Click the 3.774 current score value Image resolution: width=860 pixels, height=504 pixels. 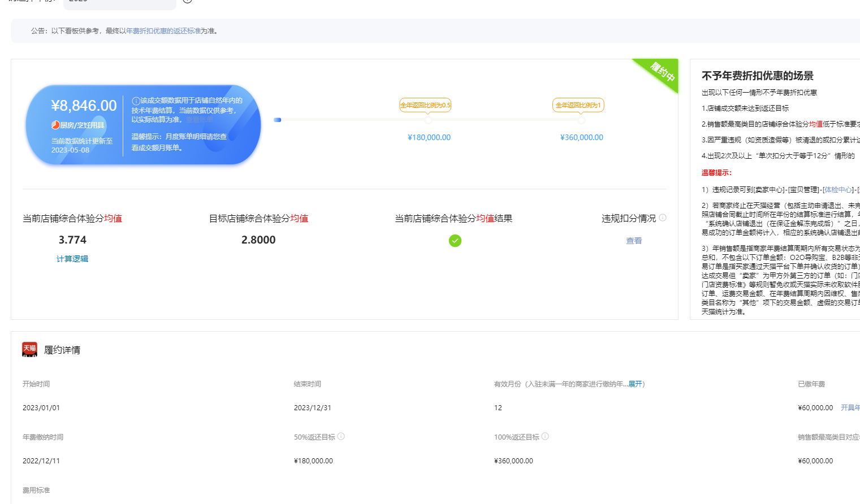pyautogui.click(x=72, y=240)
